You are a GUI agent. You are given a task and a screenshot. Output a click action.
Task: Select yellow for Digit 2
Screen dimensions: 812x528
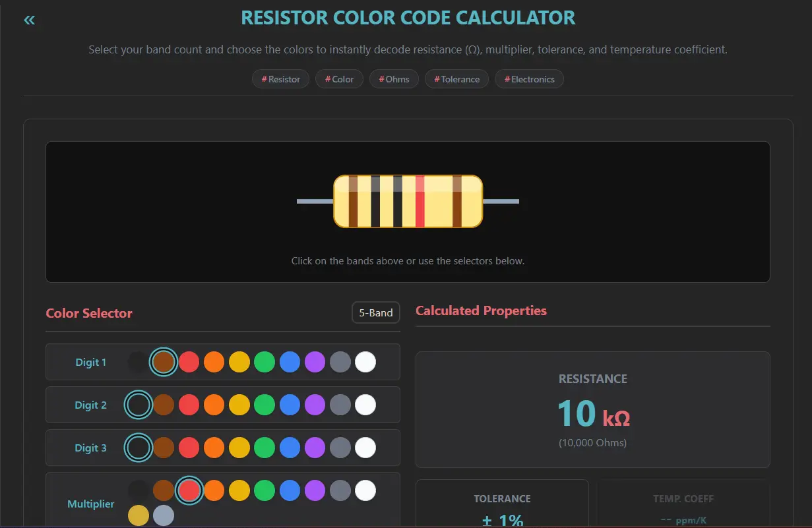coord(239,405)
